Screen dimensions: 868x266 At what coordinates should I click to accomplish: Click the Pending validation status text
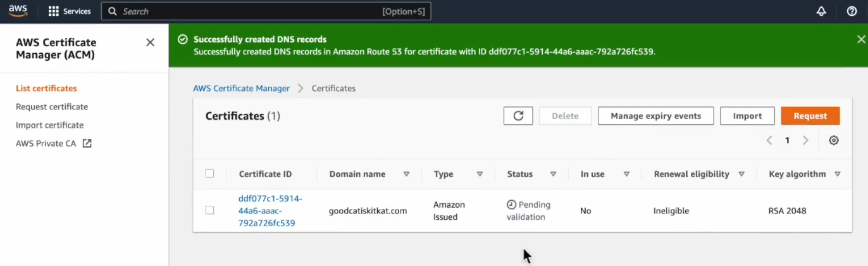(529, 211)
